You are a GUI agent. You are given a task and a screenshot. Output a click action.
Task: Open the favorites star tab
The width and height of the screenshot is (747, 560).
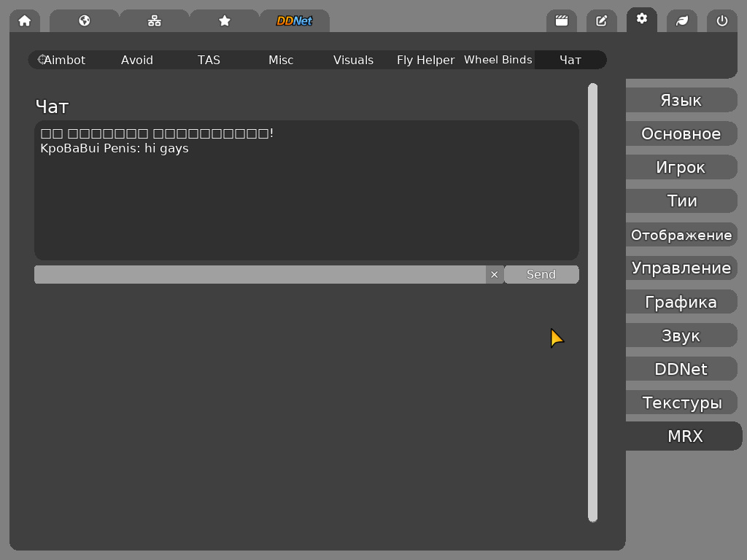click(x=225, y=21)
